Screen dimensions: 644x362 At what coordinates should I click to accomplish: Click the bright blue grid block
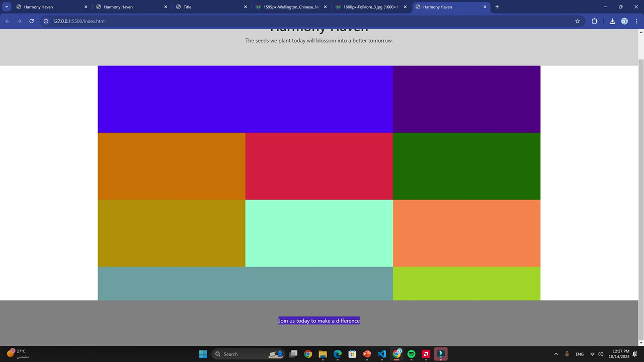coord(245,99)
